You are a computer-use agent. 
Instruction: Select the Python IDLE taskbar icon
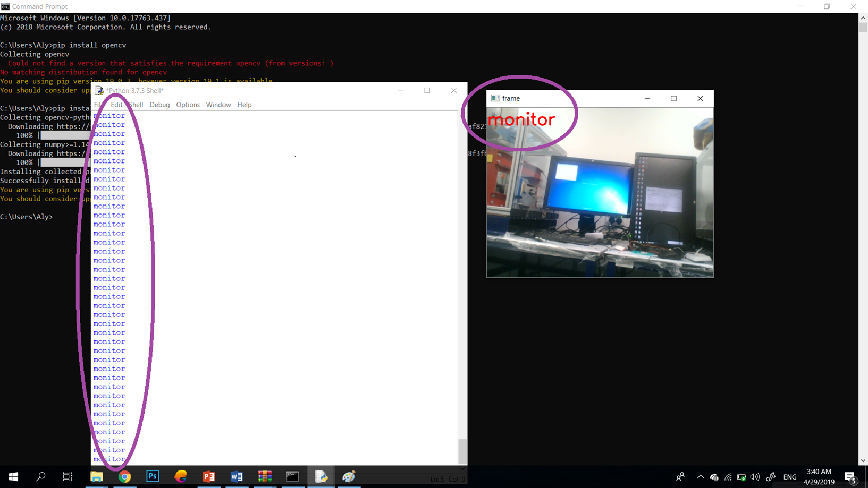pos(321,476)
